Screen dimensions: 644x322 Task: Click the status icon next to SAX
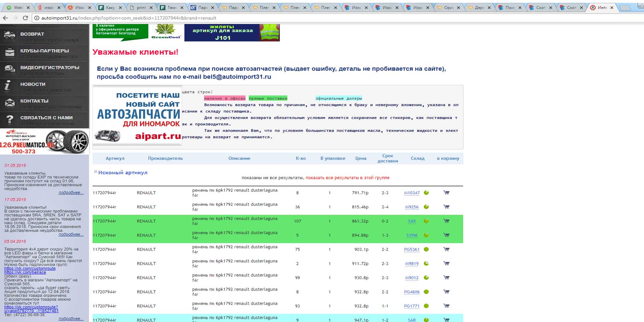point(426,221)
